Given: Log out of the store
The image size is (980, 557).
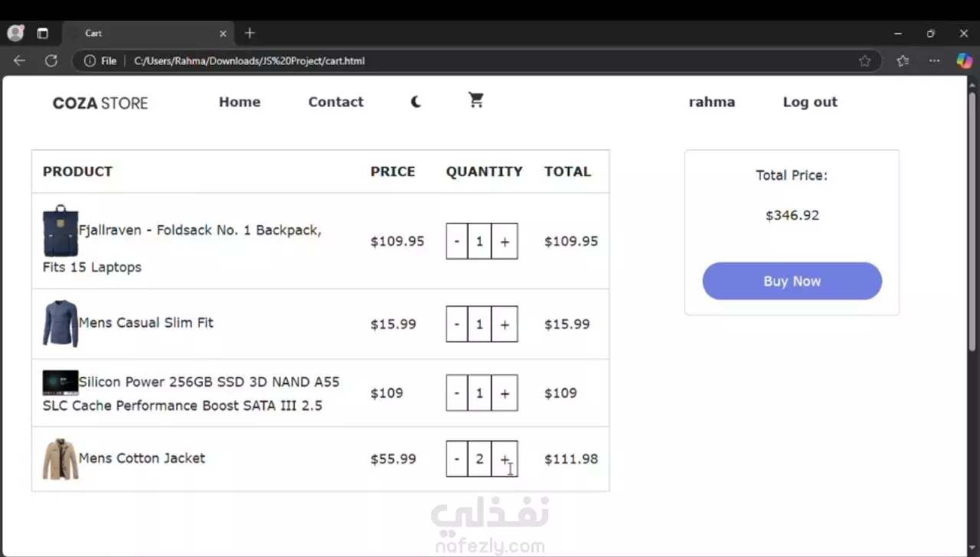Looking at the screenshot, I should (x=810, y=102).
